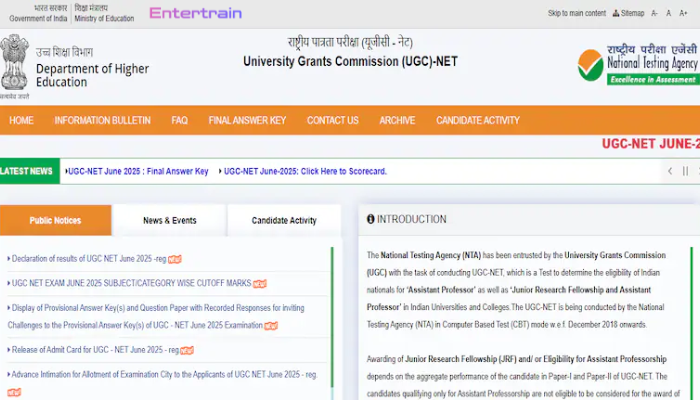Open subject/category wise cutoff marks notice
Screen dimensions: 700x400
click(131, 283)
